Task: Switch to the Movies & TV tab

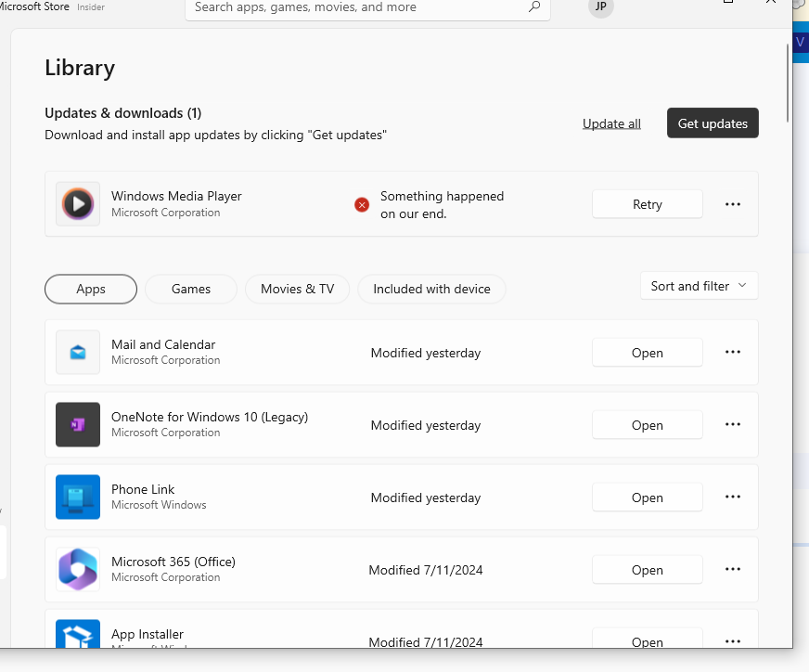Action: (x=297, y=289)
